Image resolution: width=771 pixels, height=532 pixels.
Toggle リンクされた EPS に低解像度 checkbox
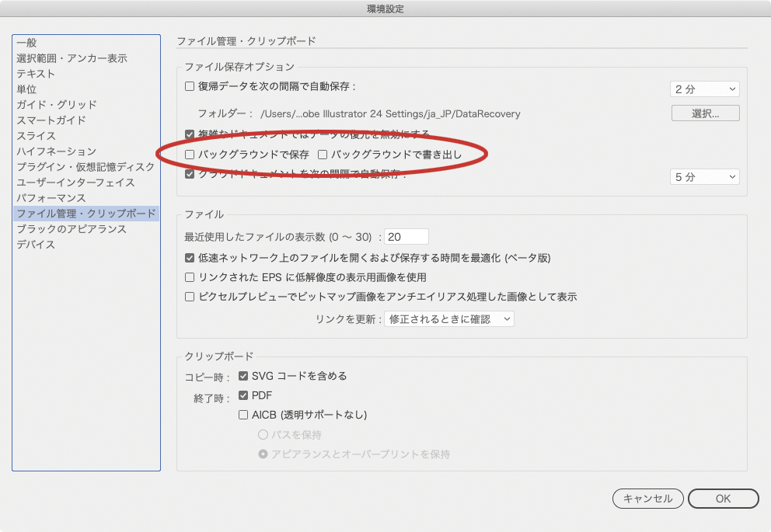click(x=190, y=277)
